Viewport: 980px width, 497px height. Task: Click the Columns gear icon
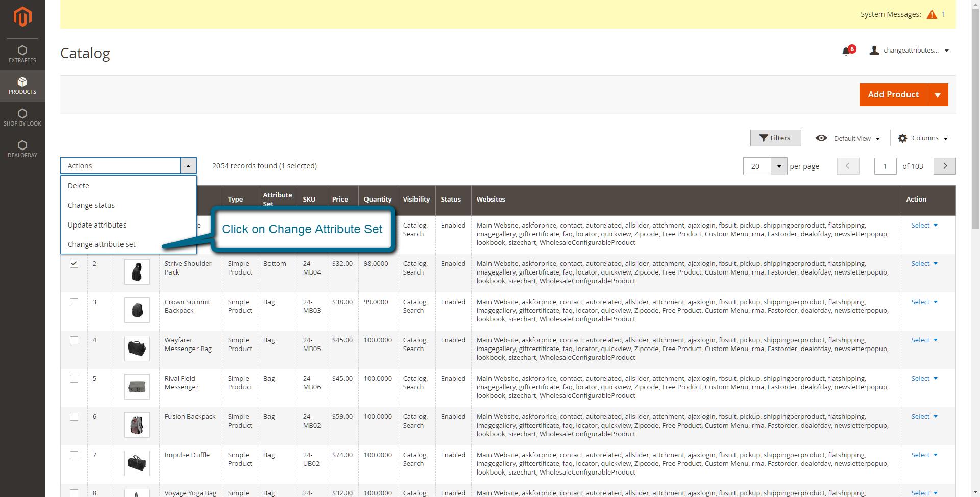click(902, 138)
